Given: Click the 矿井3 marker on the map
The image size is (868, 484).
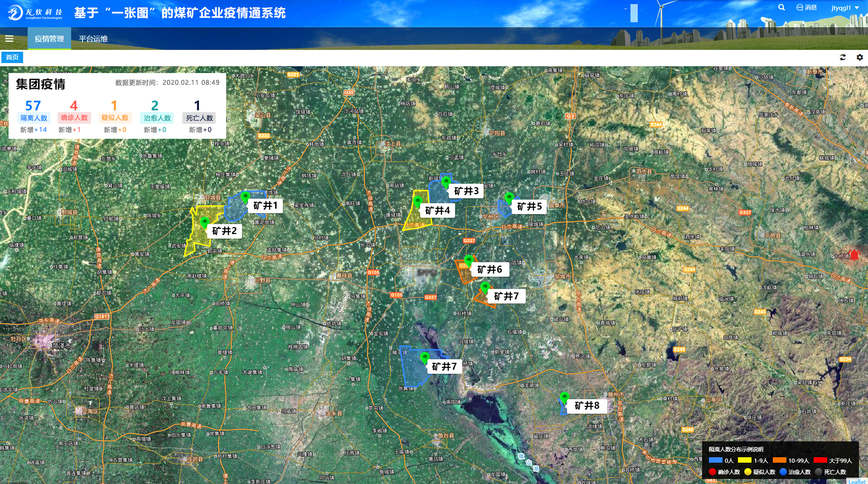Looking at the screenshot, I should 447,181.
